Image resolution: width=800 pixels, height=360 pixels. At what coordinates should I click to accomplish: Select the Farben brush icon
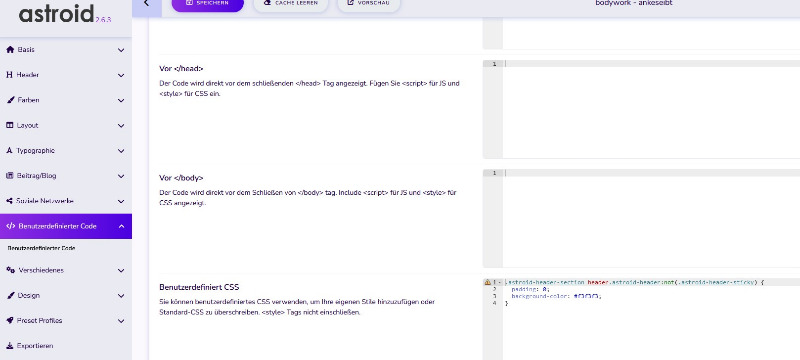pyautogui.click(x=10, y=100)
